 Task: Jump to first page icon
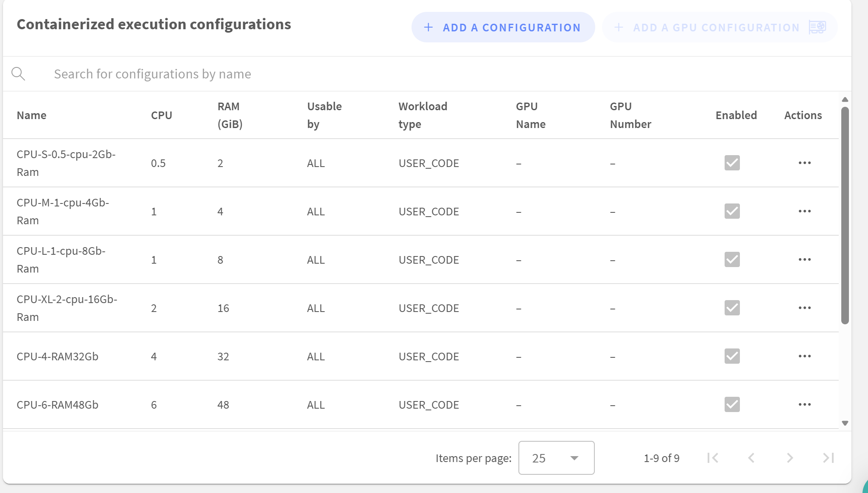coord(713,458)
